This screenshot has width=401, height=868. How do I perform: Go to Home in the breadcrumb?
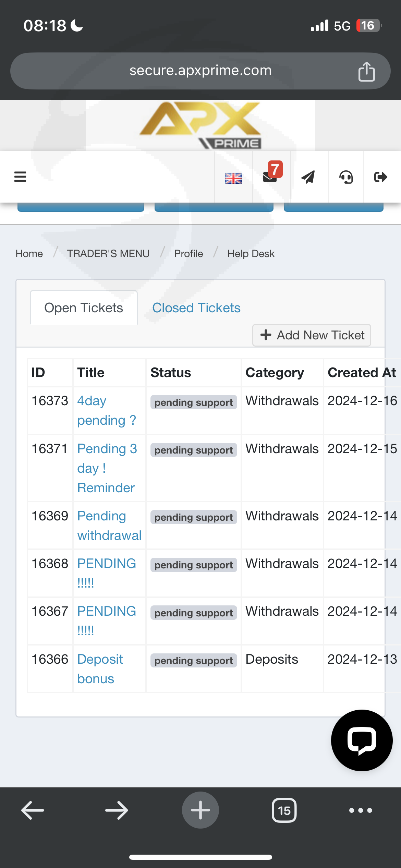tap(29, 254)
